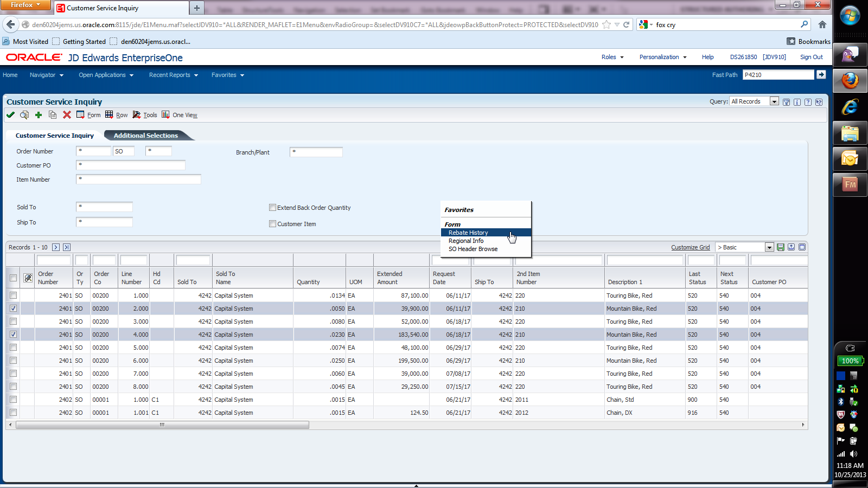Image resolution: width=868 pixels, height=488 pixels.
Task: Click the Help question mark icon
Action: pos(808,102)
